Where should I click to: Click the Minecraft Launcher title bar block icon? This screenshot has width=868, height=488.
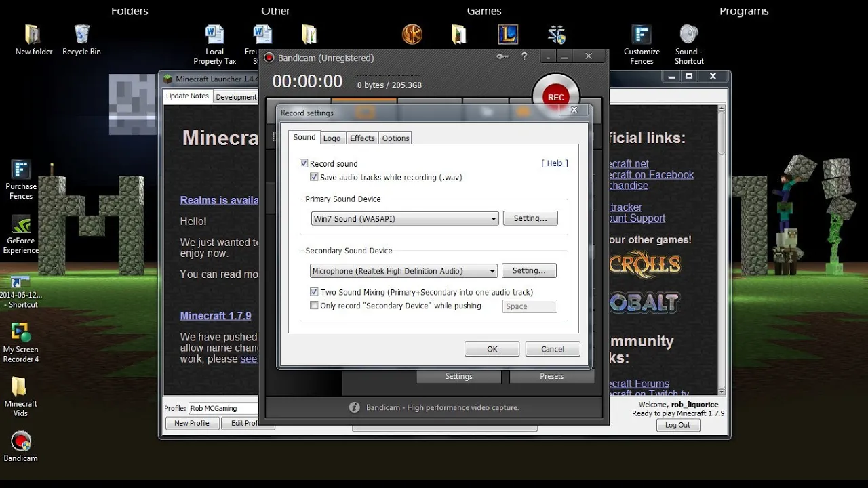click(x=168, y=79)
